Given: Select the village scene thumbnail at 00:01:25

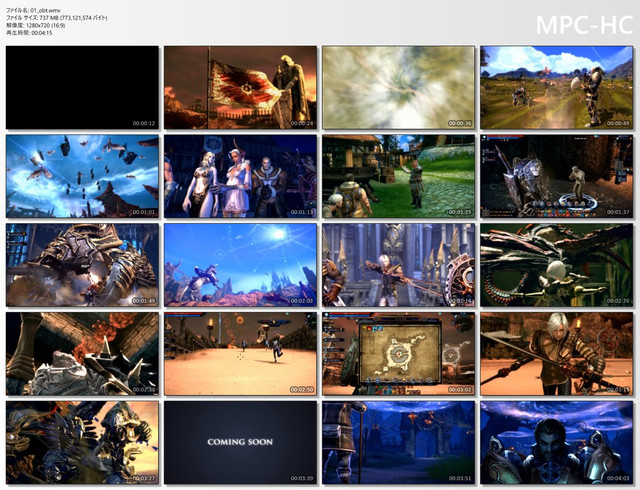Looking at the screenshot, I should [x=398, y=176].
